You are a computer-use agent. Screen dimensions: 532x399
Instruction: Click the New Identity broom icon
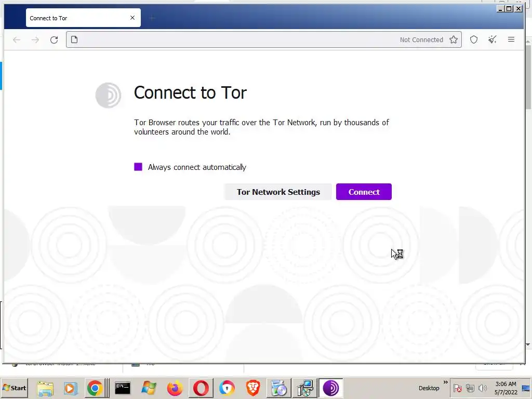493,39
